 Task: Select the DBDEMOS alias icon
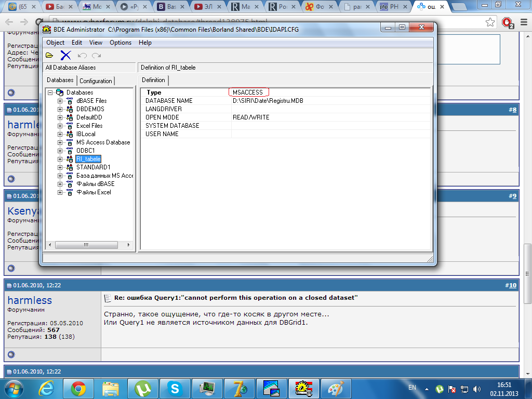(70, 109)
